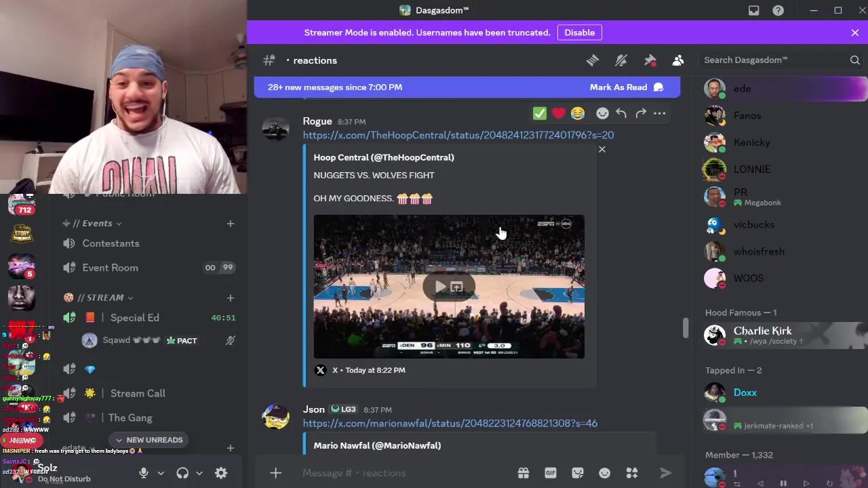Viewport: 868px width, 488px height.
Task: Remove the Hoop Central embed
Action: pos(601,149)
